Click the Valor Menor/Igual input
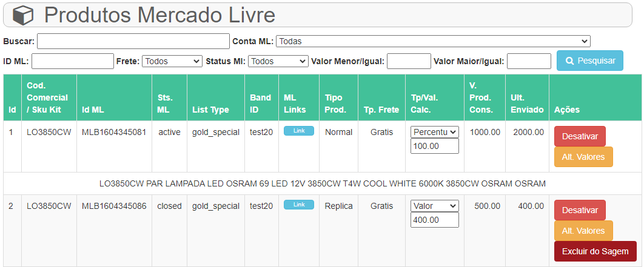The image size is (644, 267). [x=409, y=61]
